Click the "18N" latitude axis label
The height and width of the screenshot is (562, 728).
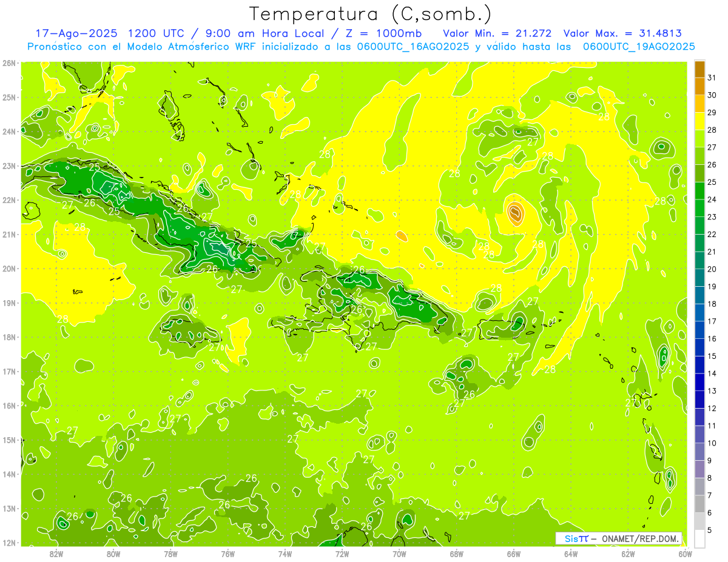pyautogui.click(x=9, y=337)
